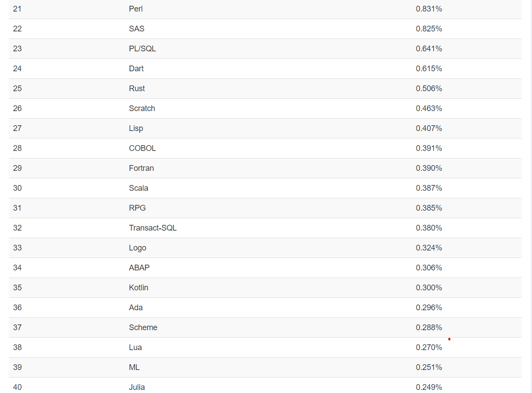Click the PL/SQL language cell
This screenshot has width=532, height=393.
[x=142, y=49]
